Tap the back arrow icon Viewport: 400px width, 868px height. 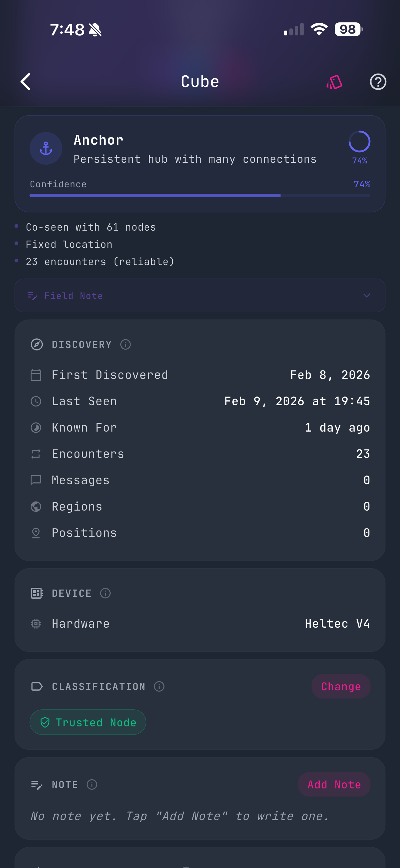[26, 81]
